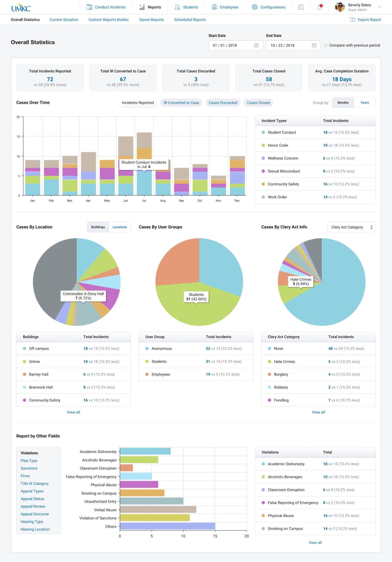Switch to Scheduled Reports tab
This screenshot has height=562, width=392.
click(x=190, y=20)
